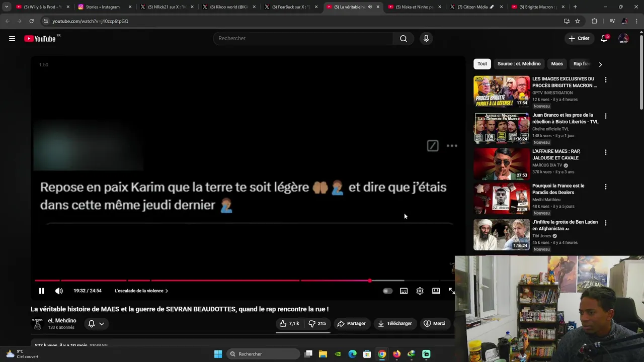Viewport: 644px width, 362px height.
Task: Dislike the video with 215 dislikes
Action: coord(317,324)
